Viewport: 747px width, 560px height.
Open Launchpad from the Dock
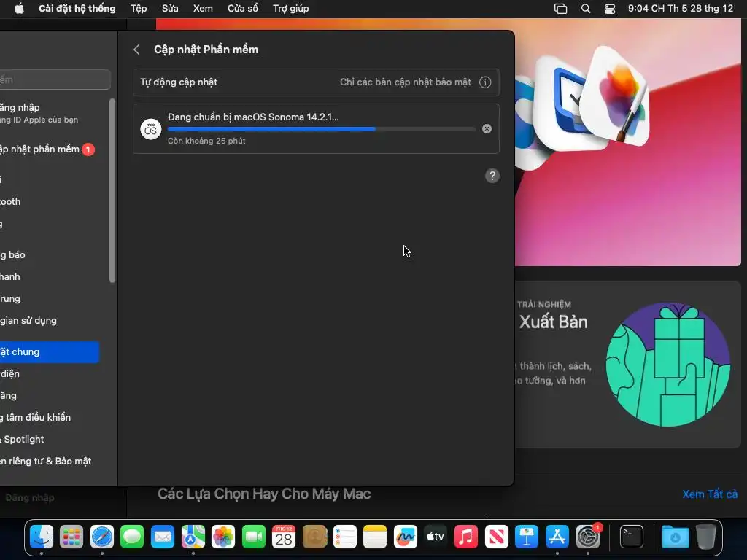71,537
